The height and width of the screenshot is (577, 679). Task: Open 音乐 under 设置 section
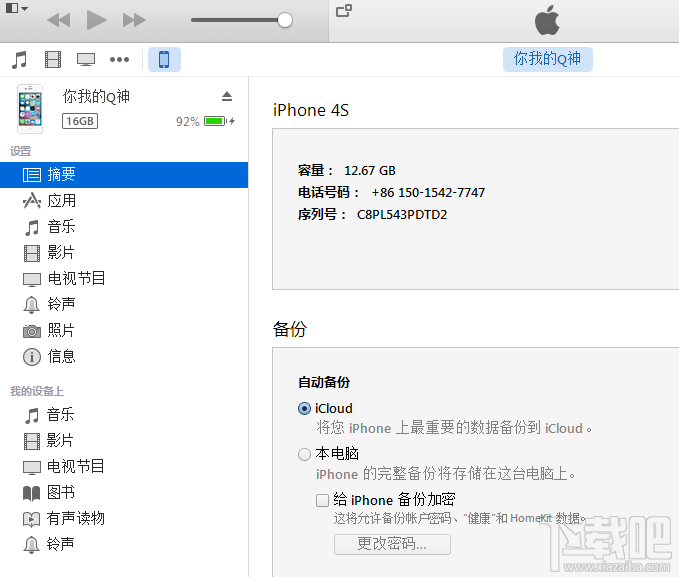coord(124,227)
